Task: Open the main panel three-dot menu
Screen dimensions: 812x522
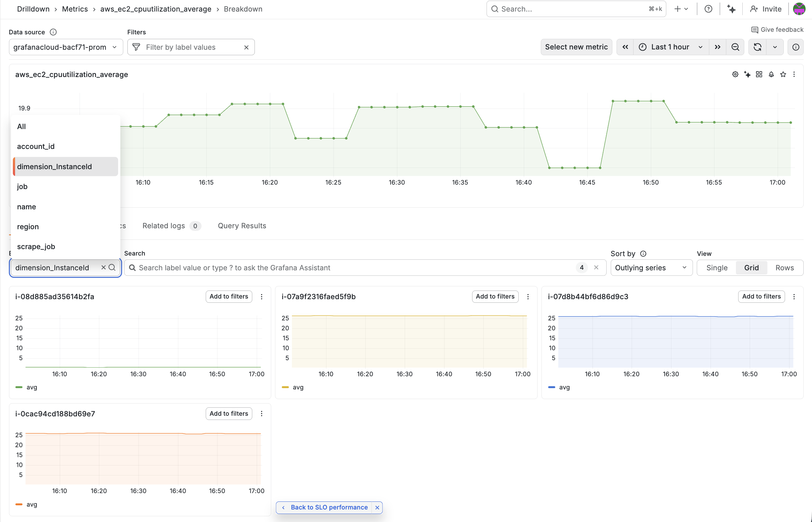Action: click(794, 74)
